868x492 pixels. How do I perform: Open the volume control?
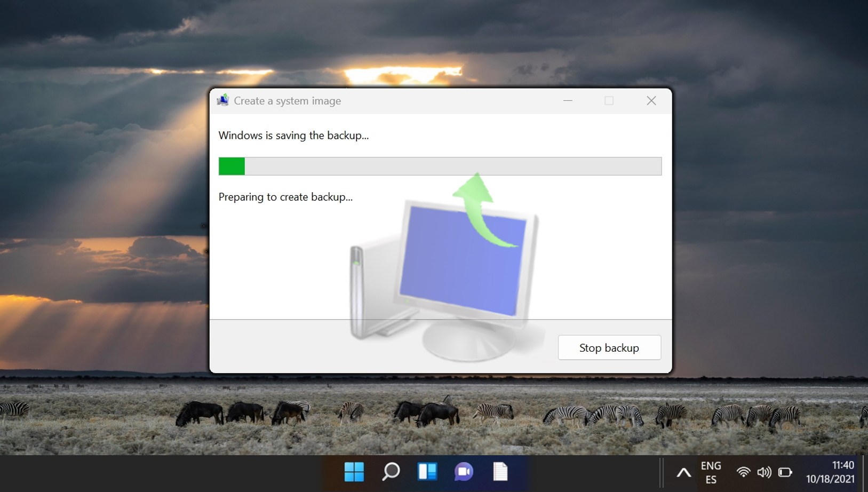(765, 472)
